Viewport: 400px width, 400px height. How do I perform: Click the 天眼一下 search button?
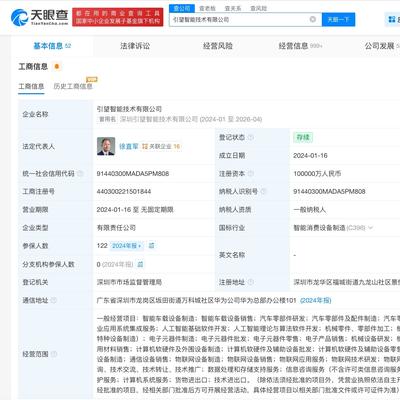(338, 20)
